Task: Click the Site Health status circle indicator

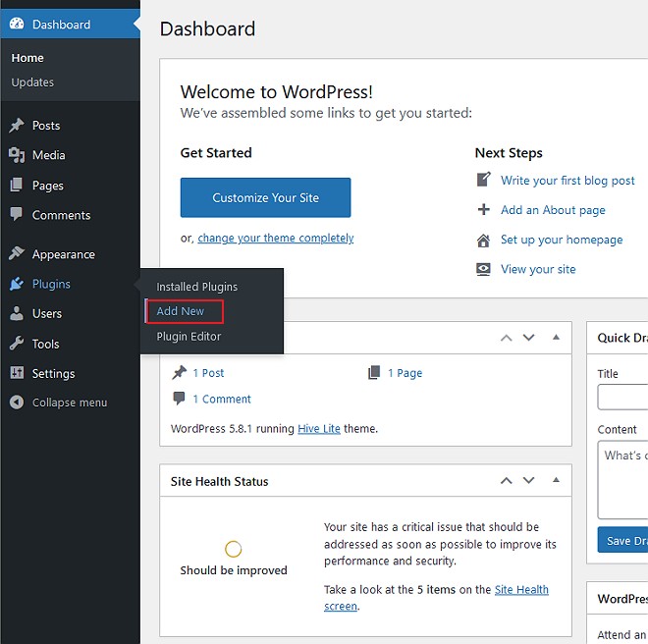Action: (x=233, y=549)
